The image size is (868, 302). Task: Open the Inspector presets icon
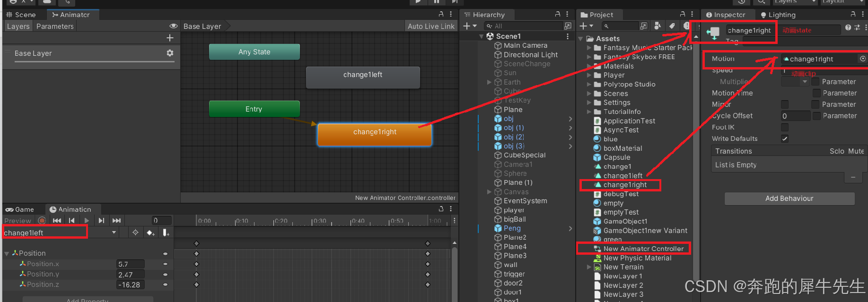click(857, 28)
